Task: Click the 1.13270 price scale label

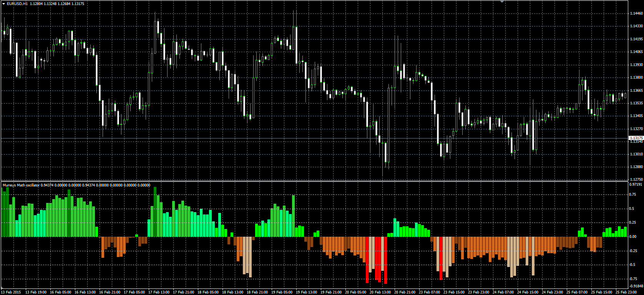Action: pos(636,129)
